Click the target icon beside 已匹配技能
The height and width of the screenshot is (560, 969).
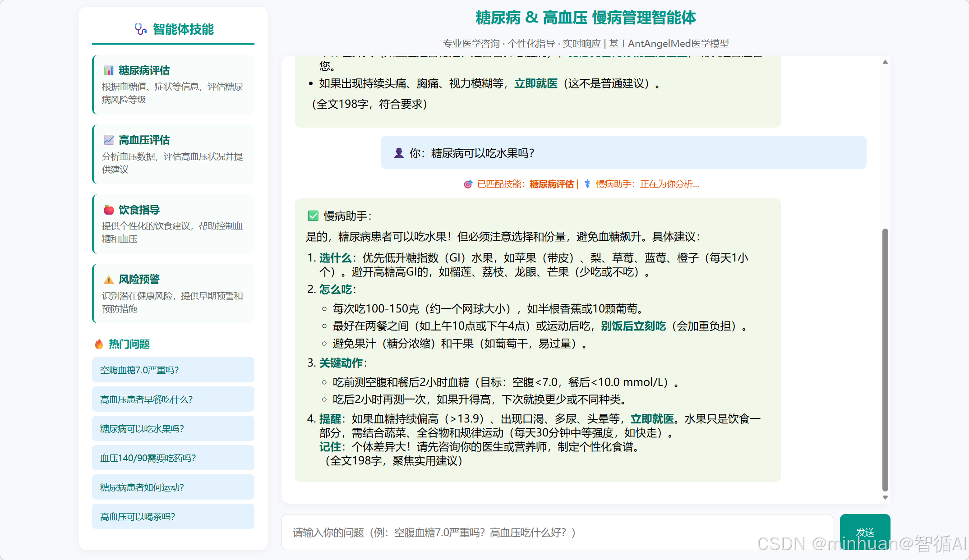click(x=468, y=184)
